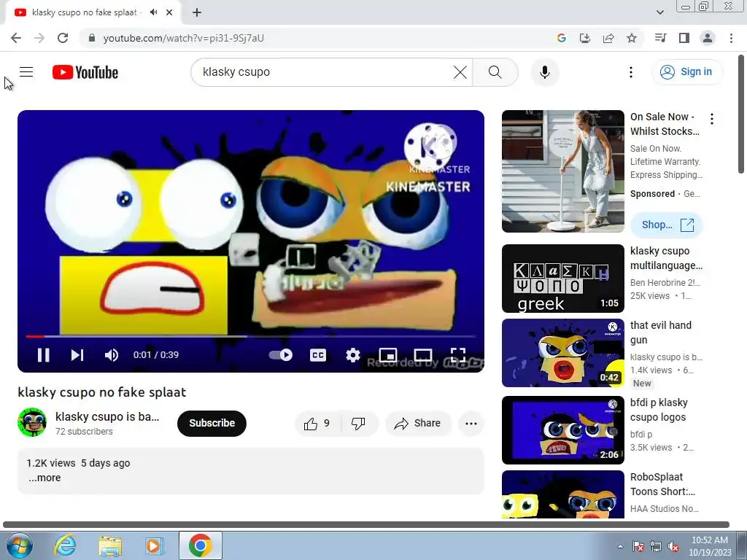Open a new browser tab
This screenshot has width=747, height=560.
click(197, 12)
